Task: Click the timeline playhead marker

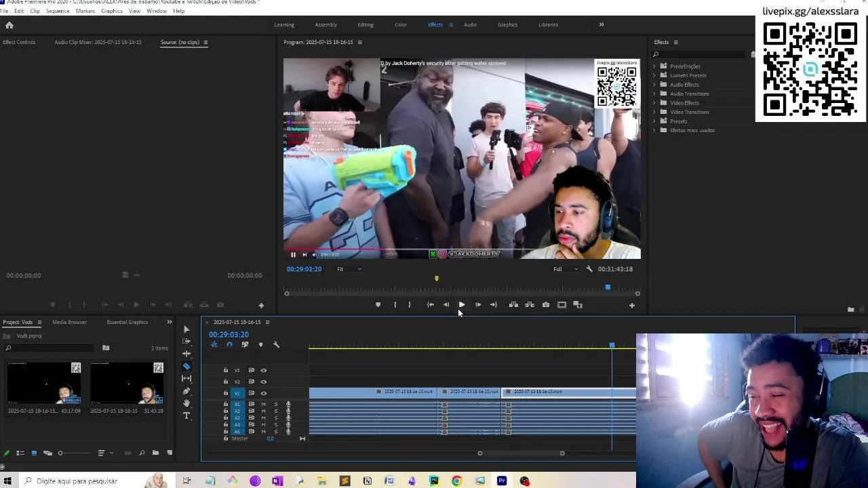Action: (x=612, y=346)
